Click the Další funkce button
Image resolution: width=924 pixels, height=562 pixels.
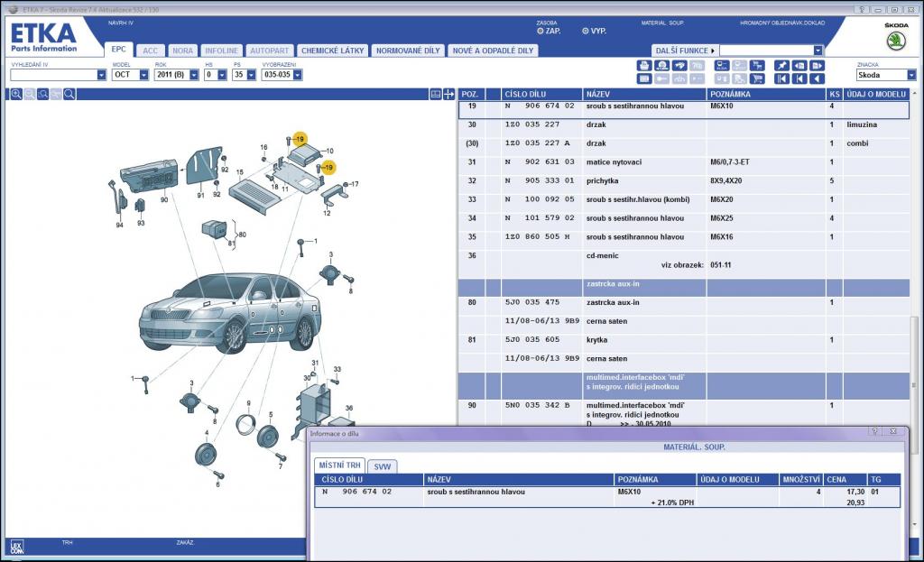tap(685, 51)
